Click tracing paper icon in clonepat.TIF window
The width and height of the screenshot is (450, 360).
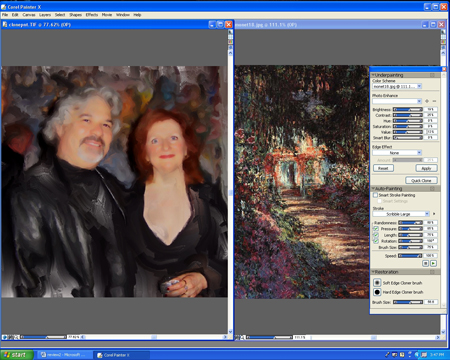click(x=230, y=32)
